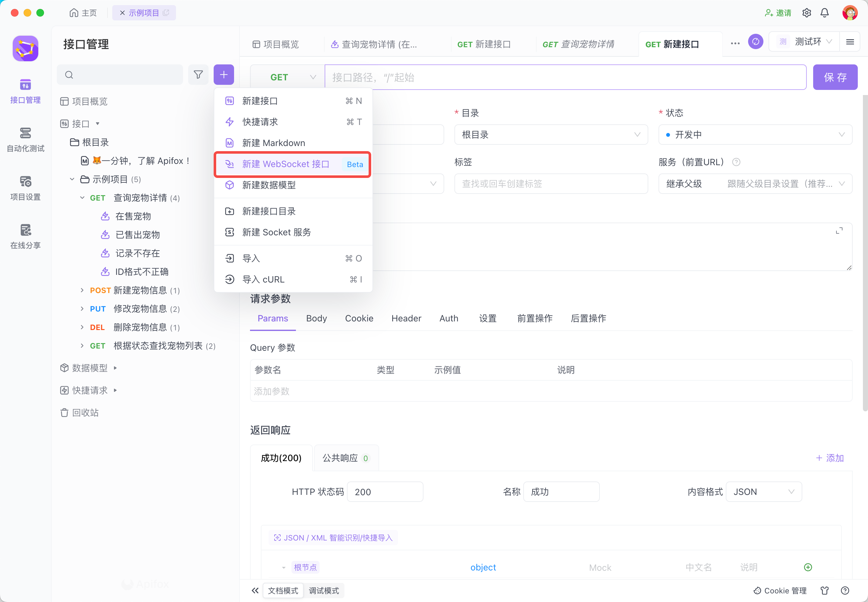The image size is (868, 602).
Task: Click 添加 to add a new response
Action: click(829, 458)
